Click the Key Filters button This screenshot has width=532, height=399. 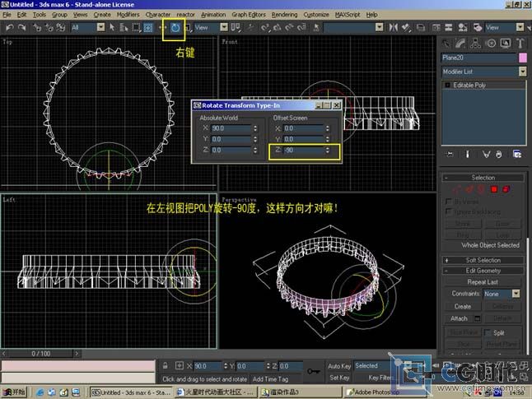(381, 378)
